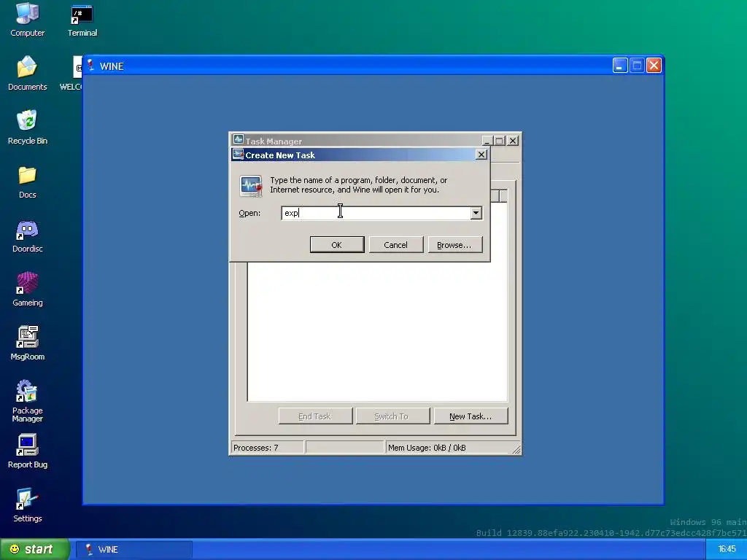Open the Docs folder on desktop
The width and height of the screenshot is (747, 560).
(x=27, y=182)
